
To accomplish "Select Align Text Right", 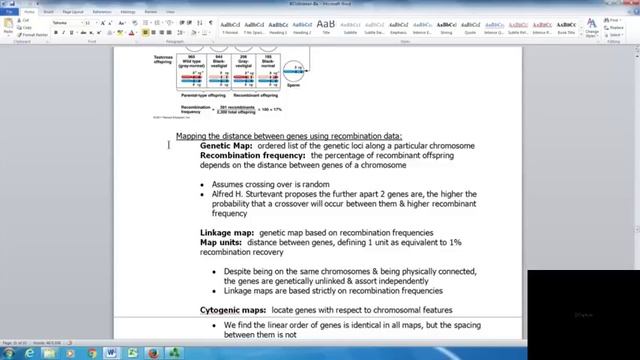I will [x=162, y=33].
